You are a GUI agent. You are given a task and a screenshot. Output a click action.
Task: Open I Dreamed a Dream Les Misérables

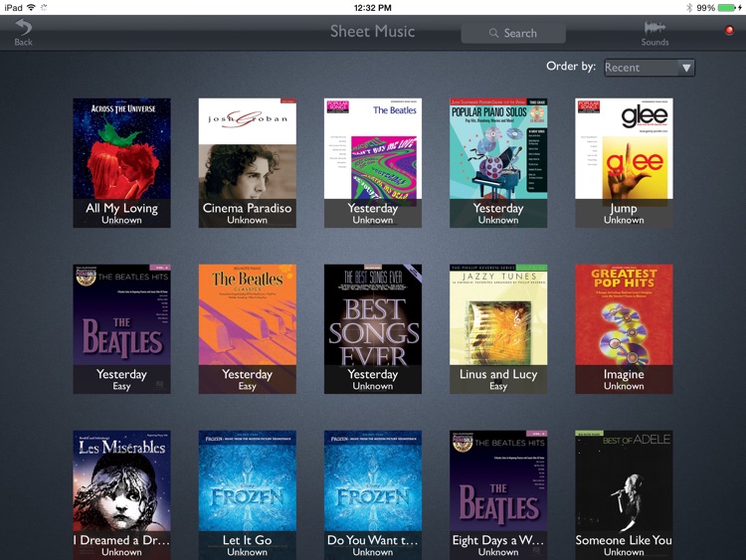[121, 494]
